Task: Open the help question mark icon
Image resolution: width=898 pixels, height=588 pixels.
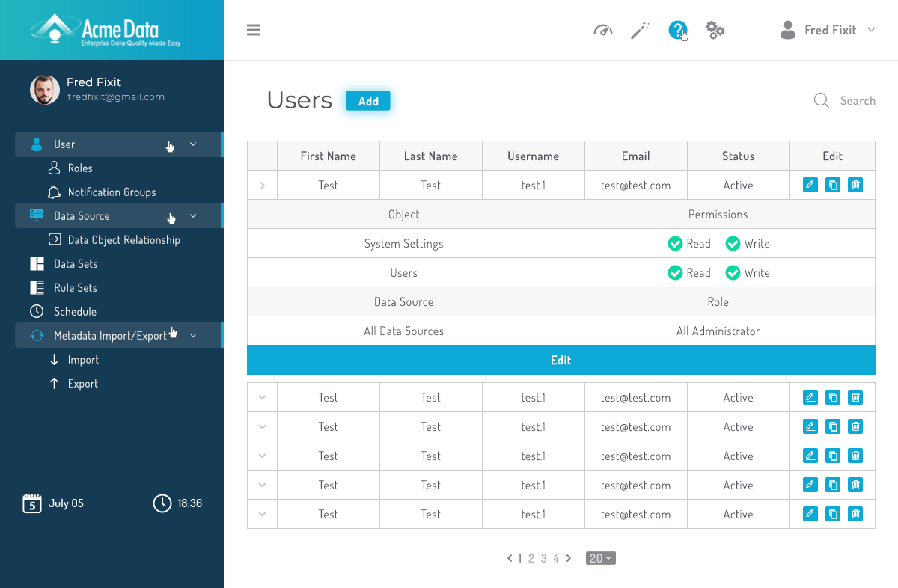Action: point(677,31)
